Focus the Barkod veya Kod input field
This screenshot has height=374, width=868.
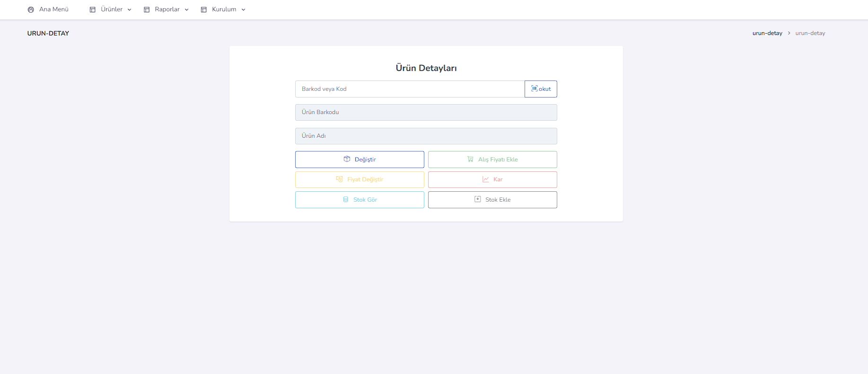point(409,89)
